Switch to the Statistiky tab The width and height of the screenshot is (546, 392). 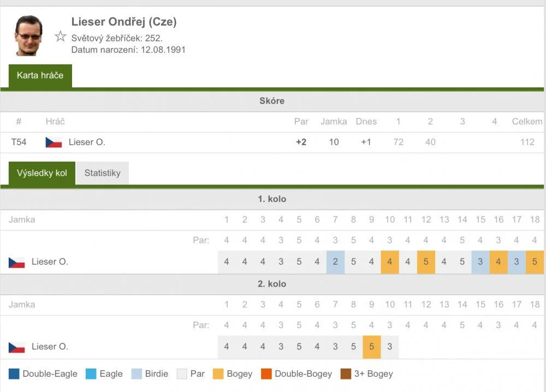click(103, 173)
